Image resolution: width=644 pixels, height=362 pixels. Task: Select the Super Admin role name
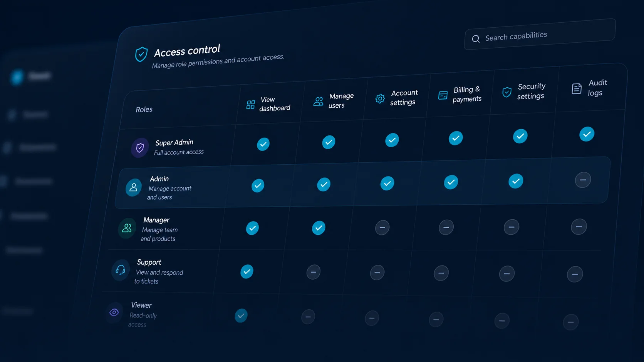[174, 142]
